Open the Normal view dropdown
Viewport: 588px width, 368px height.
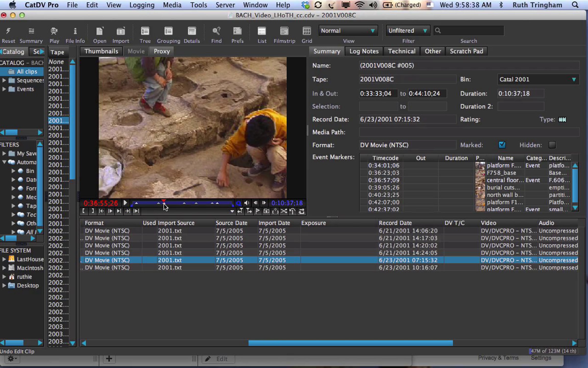pyautogui.click(x=348, y=31)
